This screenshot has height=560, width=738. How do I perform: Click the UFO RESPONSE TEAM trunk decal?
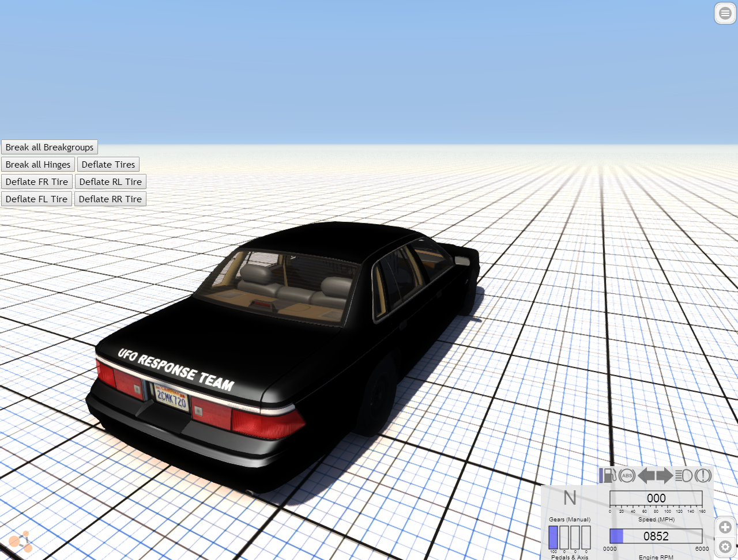tap(176, 369)
